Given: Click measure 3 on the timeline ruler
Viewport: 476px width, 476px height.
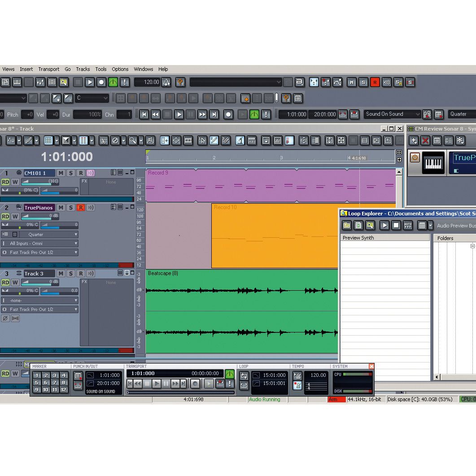Looking at the screenshot, I should point(281,158).
